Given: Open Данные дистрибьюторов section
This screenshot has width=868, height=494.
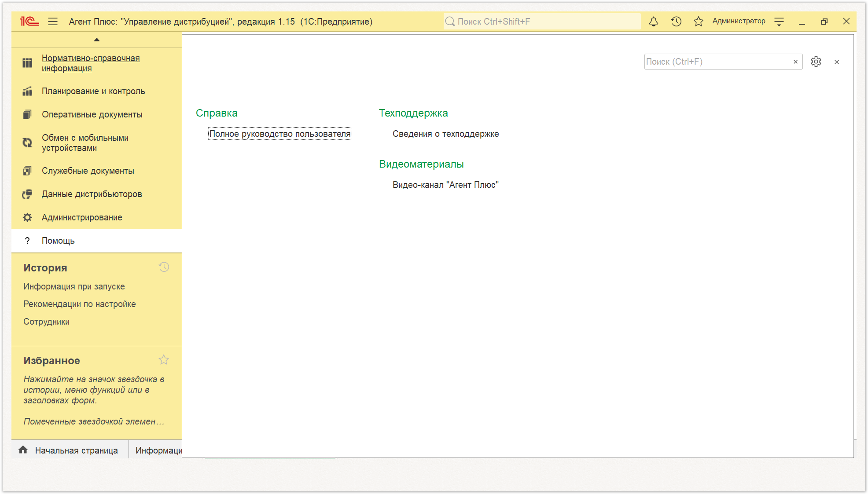Looking at the screenshot, I should [x=92, y=194].
